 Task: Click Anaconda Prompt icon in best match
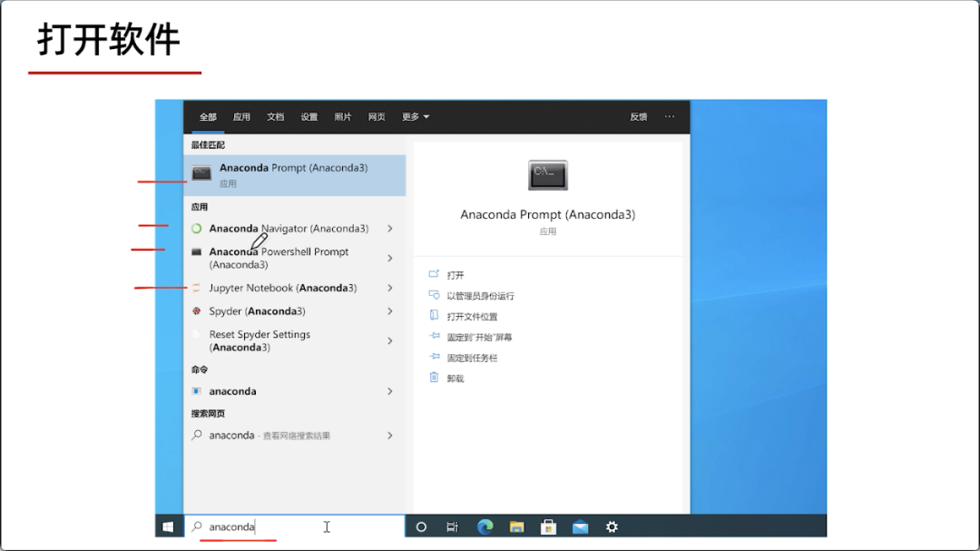(x=201, y=173)
